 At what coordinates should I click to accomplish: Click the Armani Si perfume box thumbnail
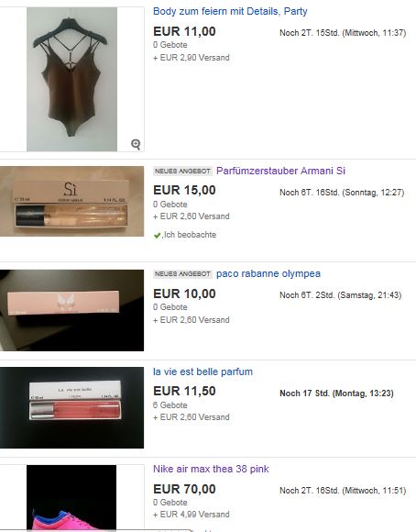coord(71,201)
